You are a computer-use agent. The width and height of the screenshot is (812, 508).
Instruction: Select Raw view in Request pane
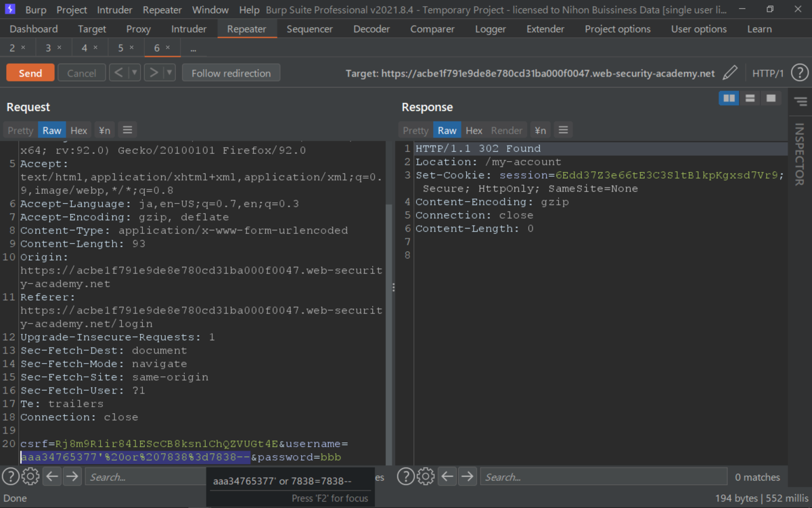51,130
